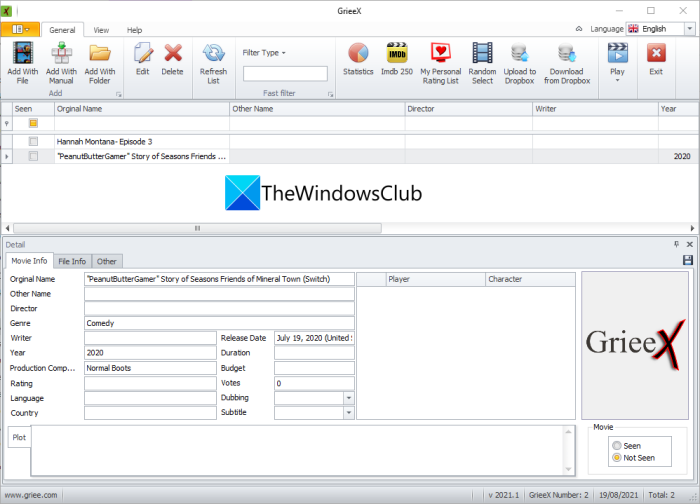Click the Votes field showing 0
Viewport: 700px width, 504px height.
click(314, 383)
